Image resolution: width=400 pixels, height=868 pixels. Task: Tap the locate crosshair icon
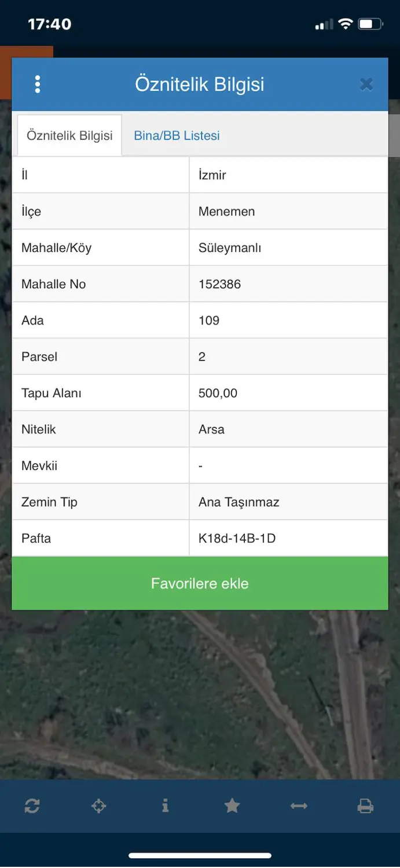tap(99, 806)
